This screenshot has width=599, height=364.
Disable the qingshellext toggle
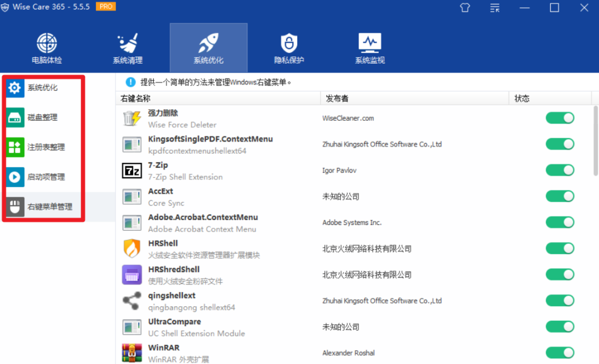click(560, 301)
